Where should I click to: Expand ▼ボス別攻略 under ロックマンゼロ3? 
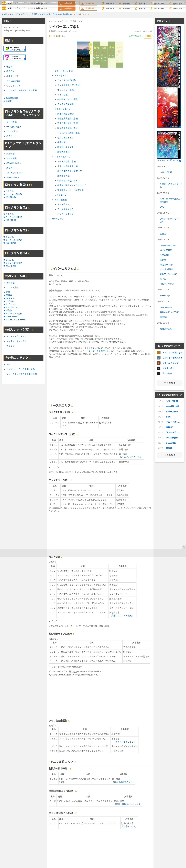(x=10, y=243)
